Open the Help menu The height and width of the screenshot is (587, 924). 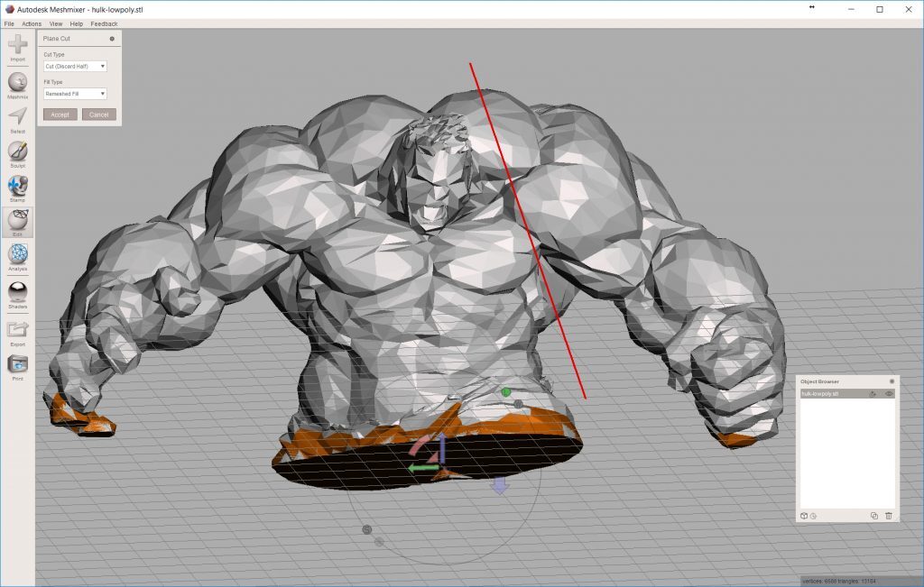tap(76, 24)
